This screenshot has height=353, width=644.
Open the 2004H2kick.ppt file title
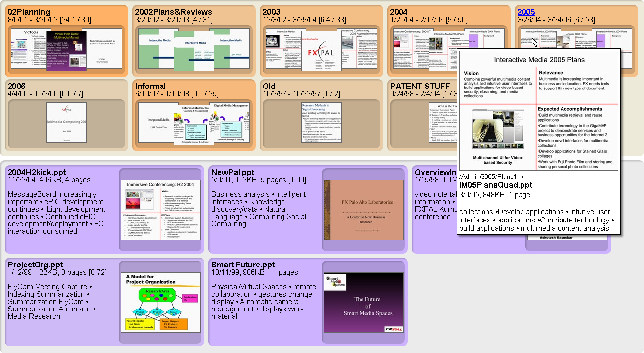coord(37,172)
